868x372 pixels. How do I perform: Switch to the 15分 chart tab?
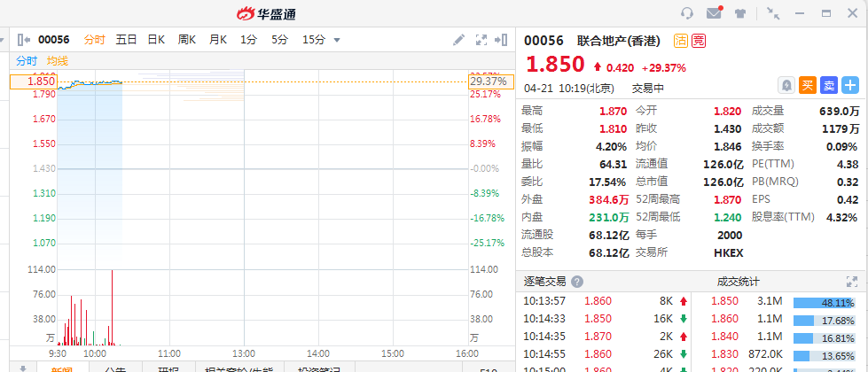tap(314, 39)
